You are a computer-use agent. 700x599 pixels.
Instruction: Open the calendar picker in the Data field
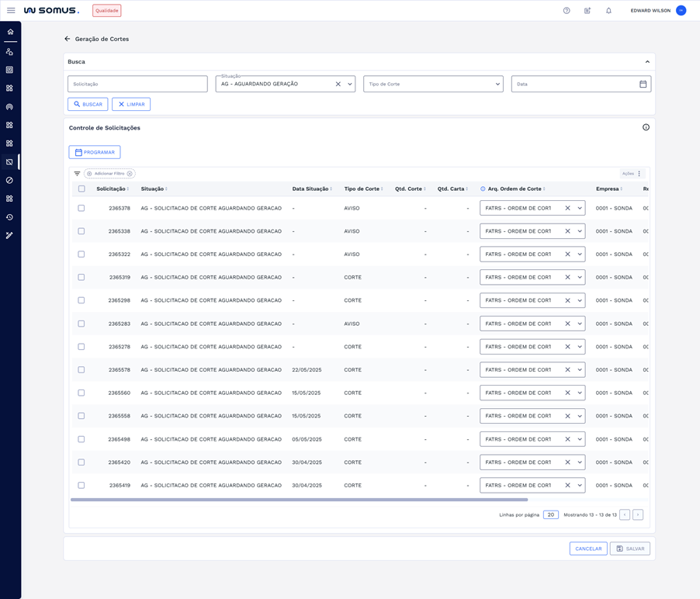pos(643,84)
